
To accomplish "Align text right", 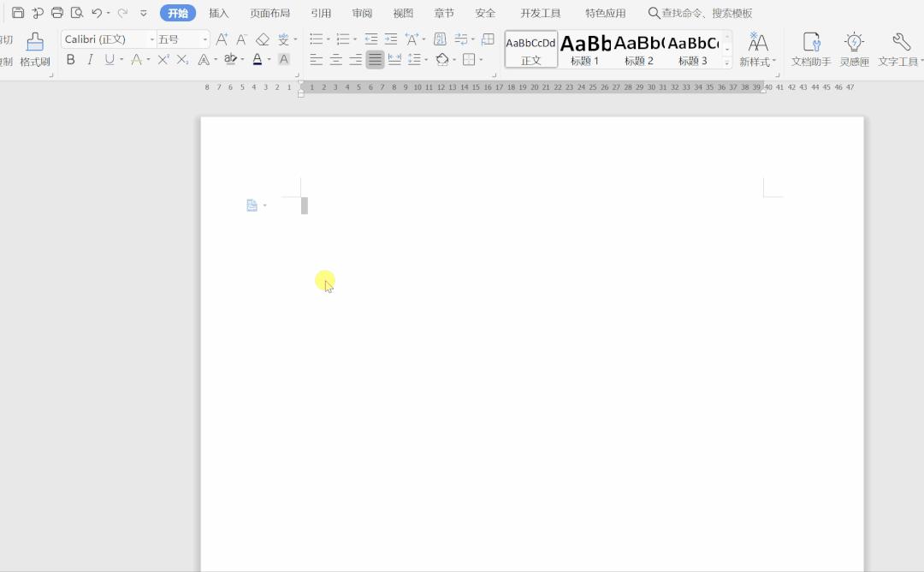I will (x=355, y=60).
